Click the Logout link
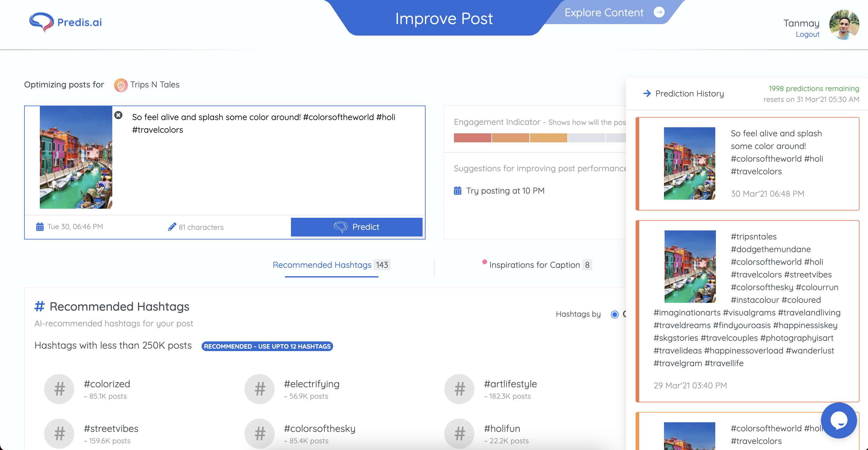Viewport: 868px width, 450px height. click(807, 34)
